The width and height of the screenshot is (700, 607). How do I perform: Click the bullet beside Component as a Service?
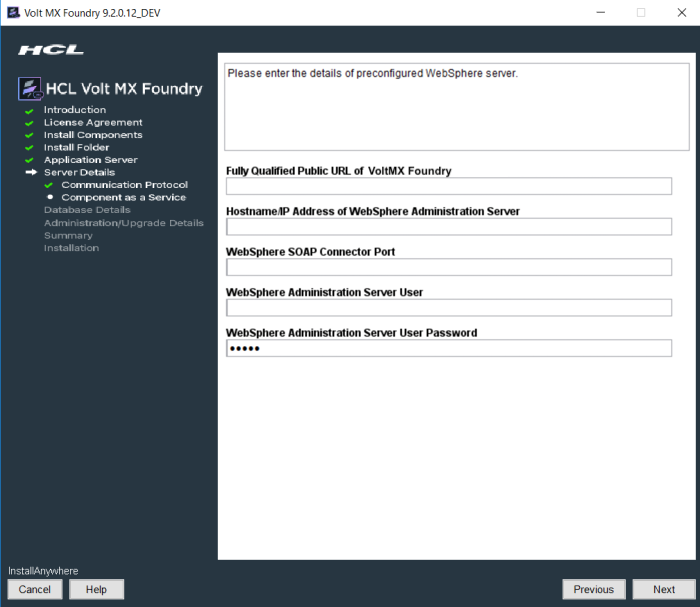click(50, 197)
